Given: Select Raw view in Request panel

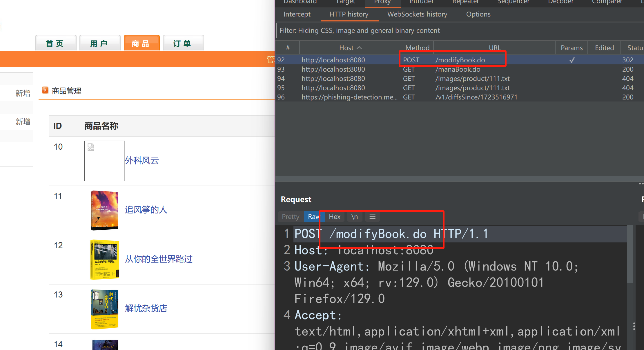Looking at the screenshot, I should (314, 217).
